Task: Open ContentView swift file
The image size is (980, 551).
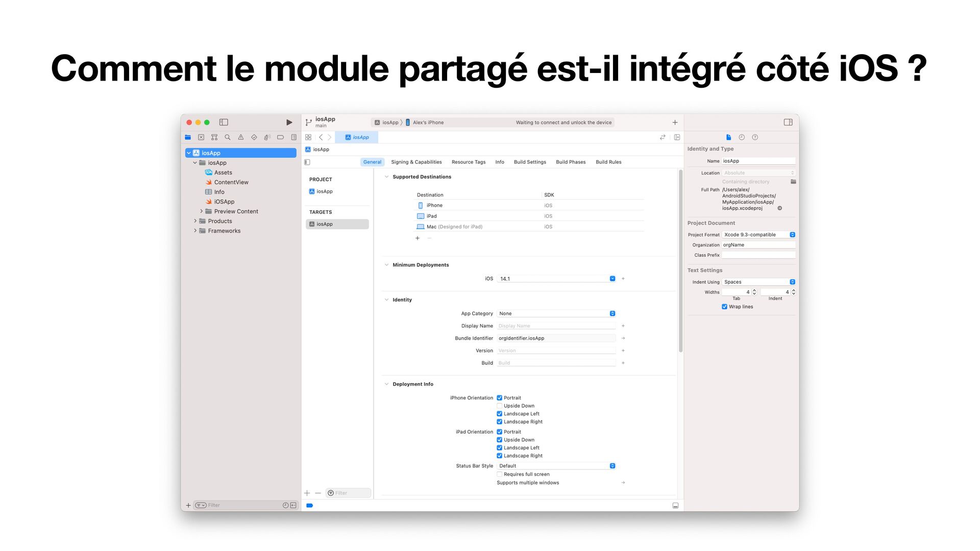Action: [x=231, y=182]
